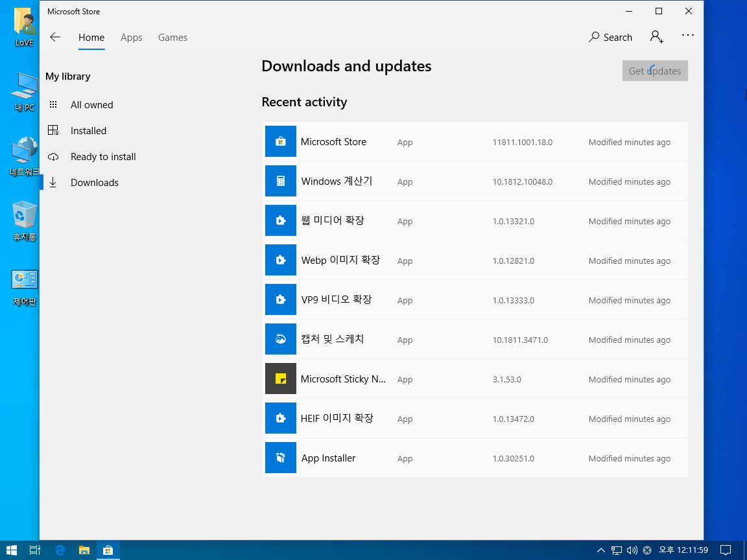747x560 pixels.
Task: Click the volume speaker tray icon
Action: (632, 550)
